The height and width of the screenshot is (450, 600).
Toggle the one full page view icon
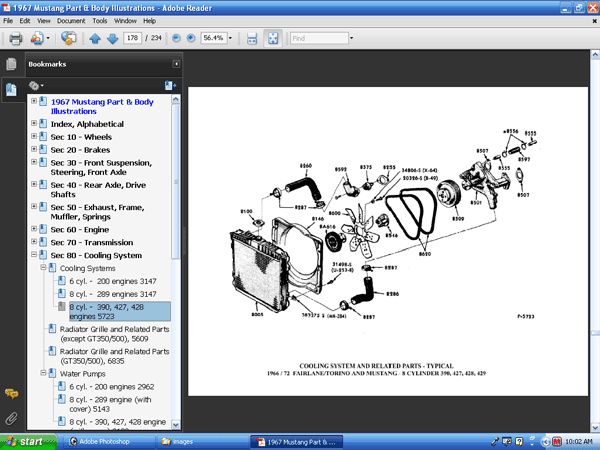pos(273,38)
